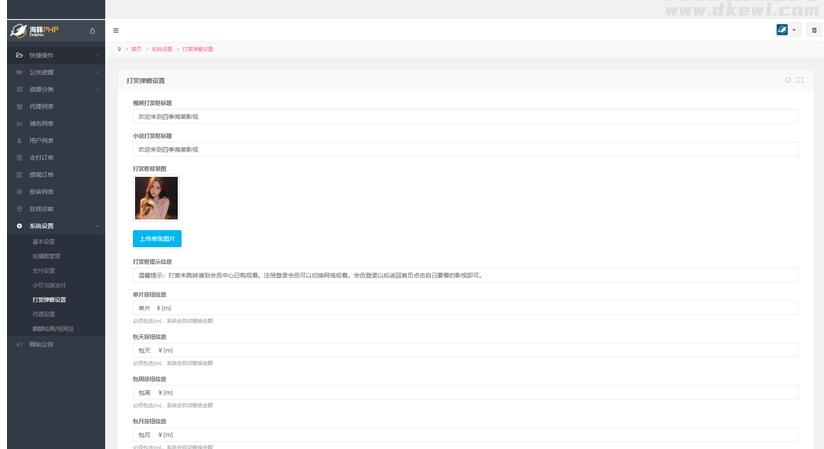Click the 首页 breadcrumb link
The height and width of the screenshot is (449, 824).
click(136, 49)
